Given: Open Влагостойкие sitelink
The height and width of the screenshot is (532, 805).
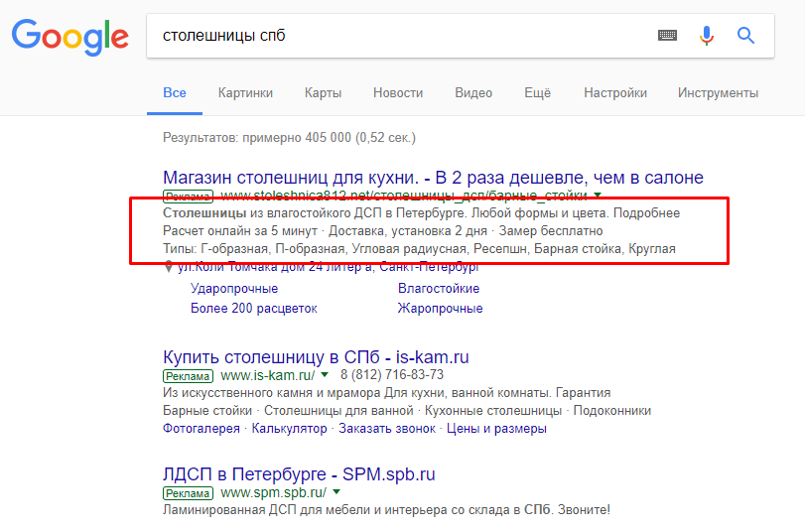Looking at the screenshot, I should (439, 289).
